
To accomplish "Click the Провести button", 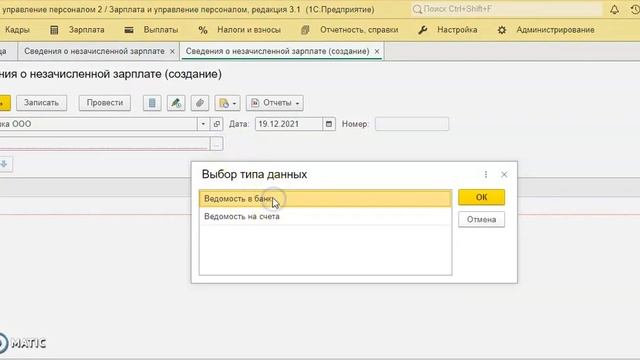I will click(104, 103).
